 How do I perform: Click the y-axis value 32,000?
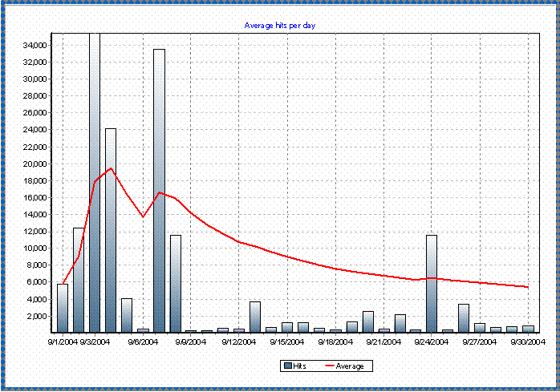point(34,62)
